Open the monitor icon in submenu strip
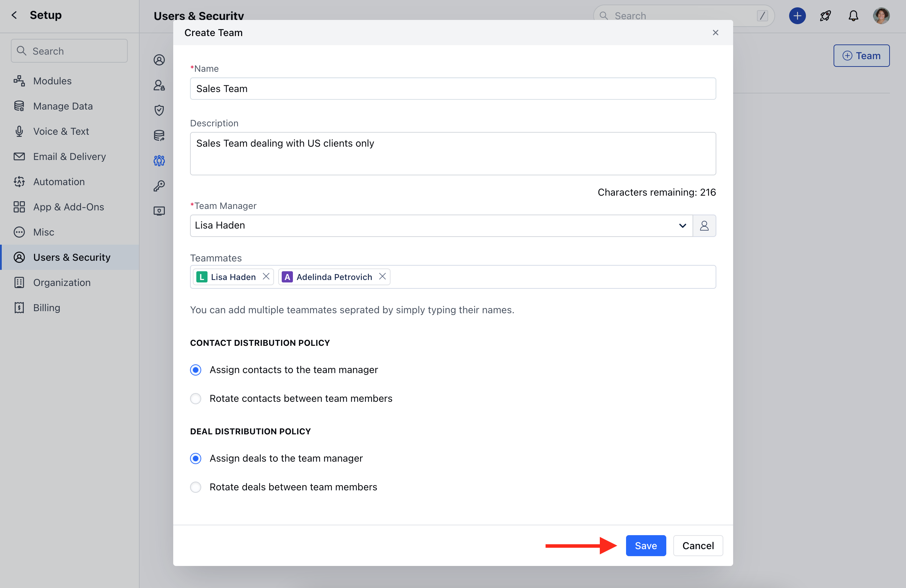This screenshot has height=588, width=906. click(x=159, y=211)
